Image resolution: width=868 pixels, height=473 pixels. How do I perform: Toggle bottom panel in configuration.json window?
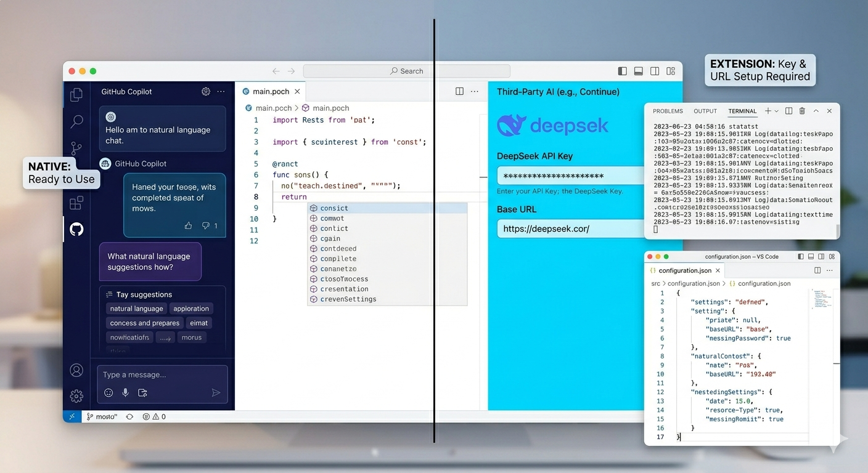click(x=811, y=257)
